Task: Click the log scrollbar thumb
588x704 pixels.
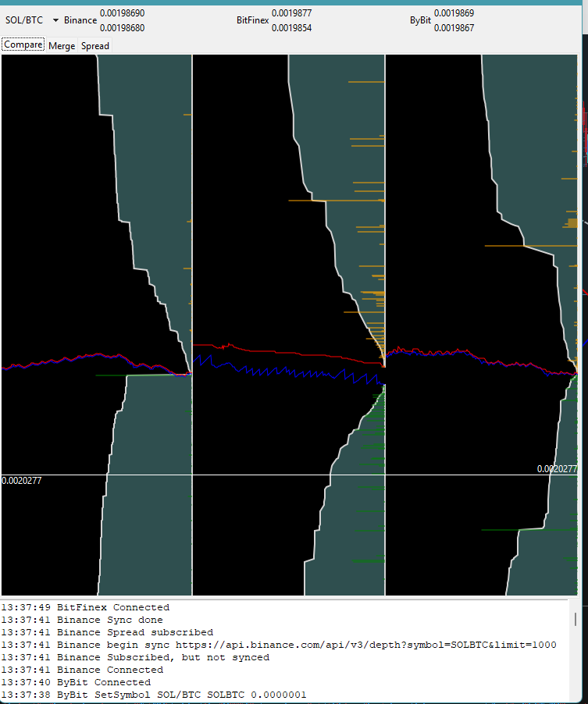Action: pos(576,619)
